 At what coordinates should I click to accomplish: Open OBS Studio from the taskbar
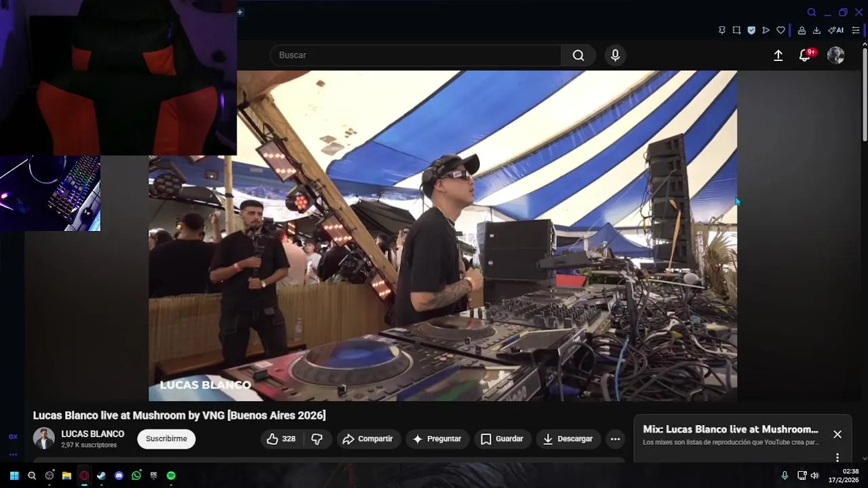[50, 476]
